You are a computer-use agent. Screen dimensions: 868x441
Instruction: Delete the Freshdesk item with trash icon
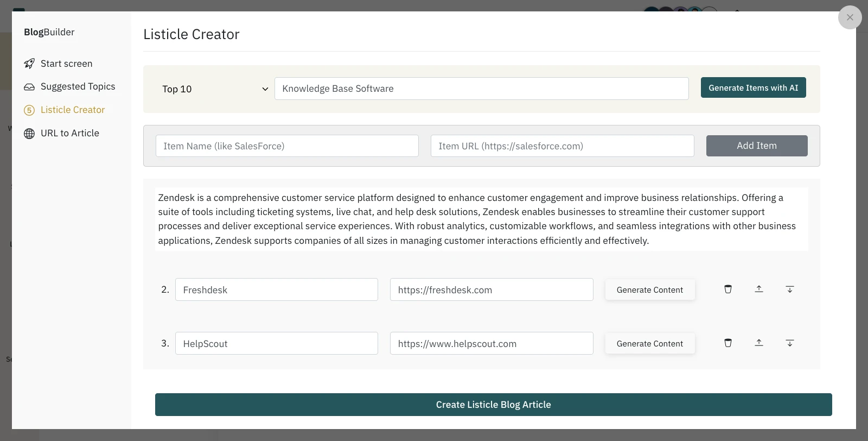[728, 289]
